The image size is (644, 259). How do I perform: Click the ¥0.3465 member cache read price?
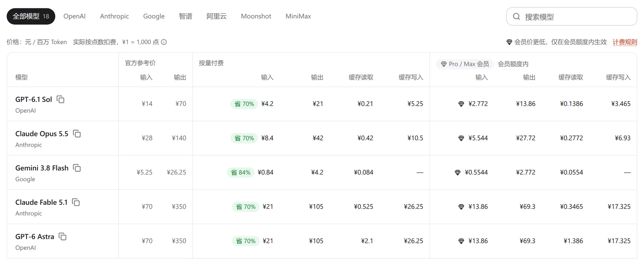(572, 207)
